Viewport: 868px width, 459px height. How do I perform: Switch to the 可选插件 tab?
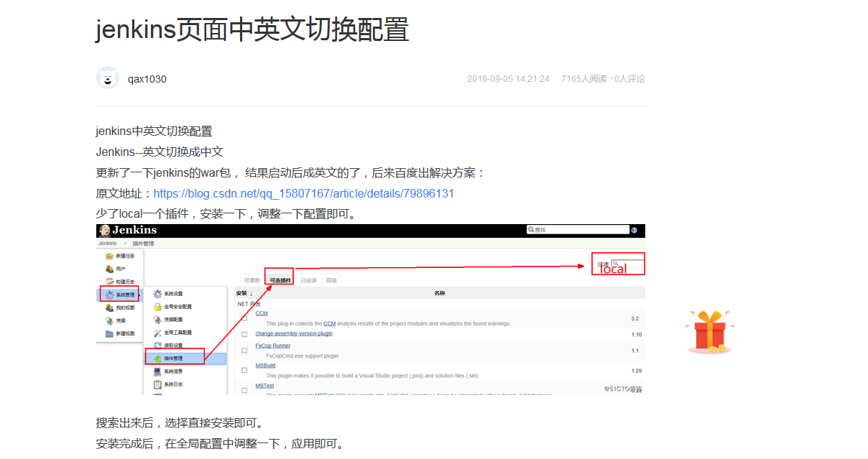tap(280, 280)
